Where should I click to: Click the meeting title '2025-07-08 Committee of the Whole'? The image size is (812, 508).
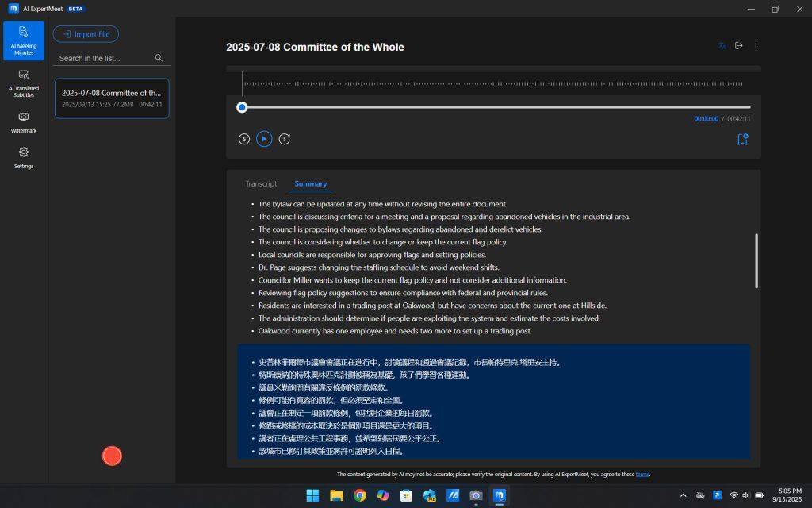pyautogui.click(x=315, y=47)
